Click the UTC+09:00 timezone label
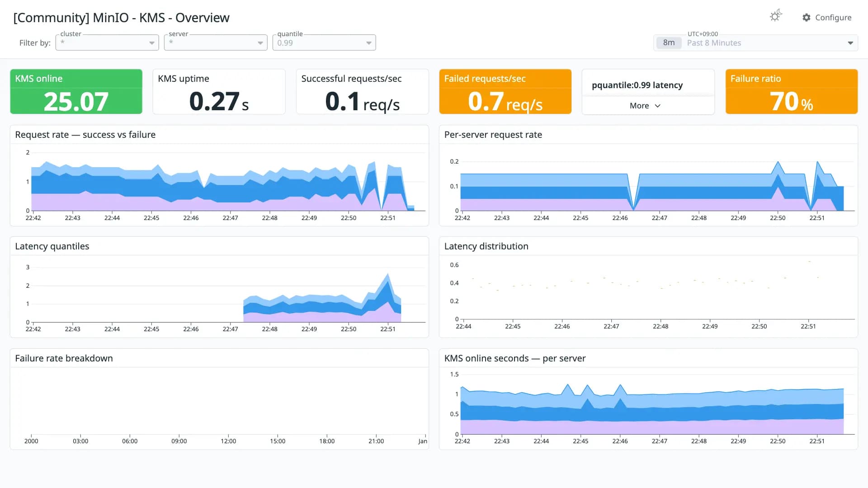This screenshot has width=868, height=488. pyautogui.click(x=703, y=34)
